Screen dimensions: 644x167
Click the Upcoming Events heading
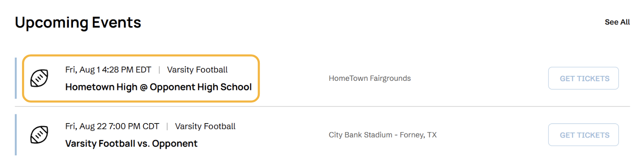[x=78, y=22]
